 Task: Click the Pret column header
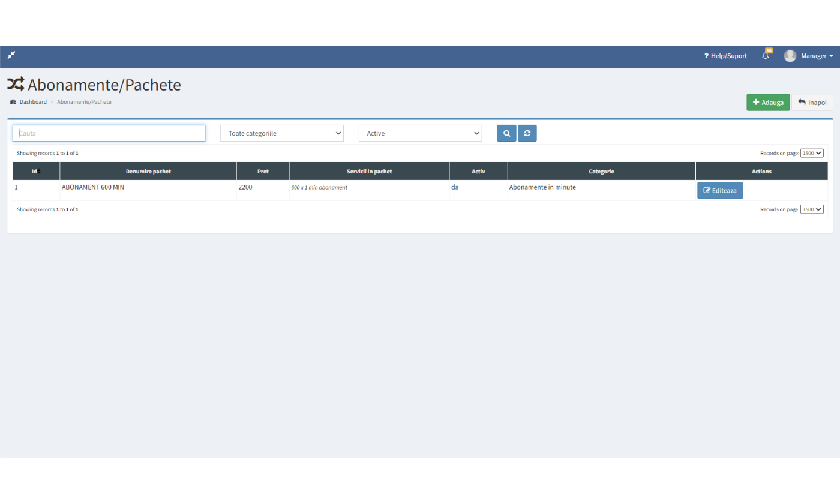263,172
